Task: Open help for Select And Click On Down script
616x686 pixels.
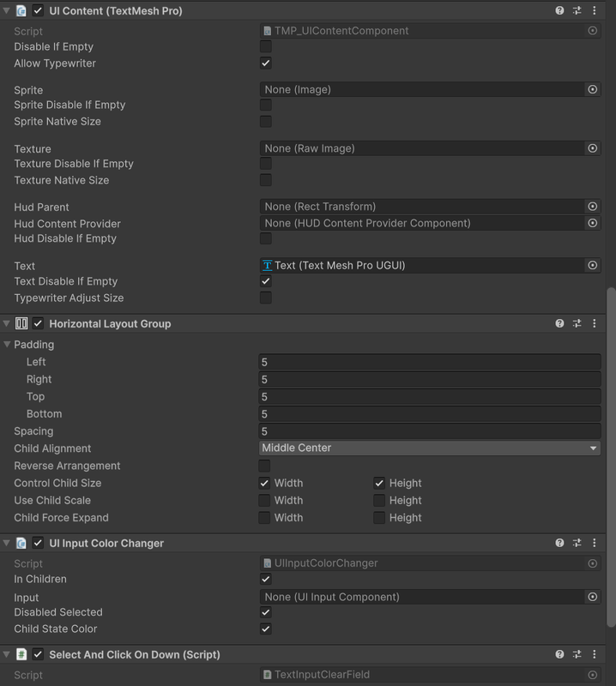Action: (x=559, y=654)
